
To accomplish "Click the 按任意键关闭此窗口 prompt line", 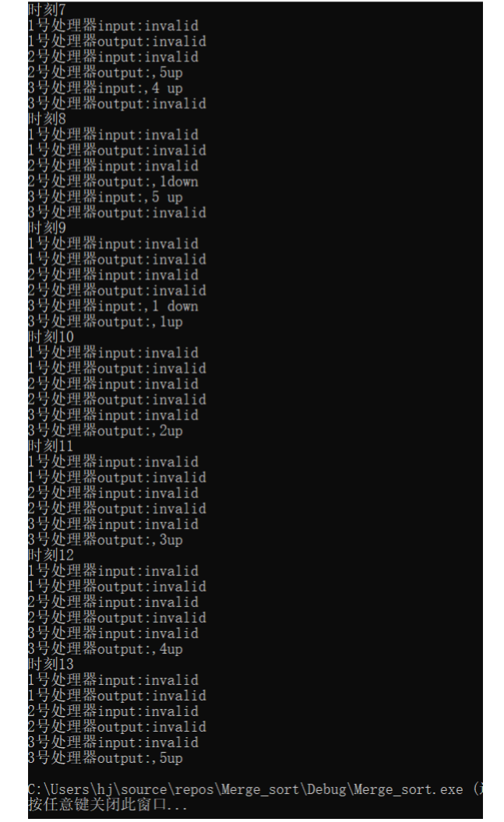I will pos(107,804).
